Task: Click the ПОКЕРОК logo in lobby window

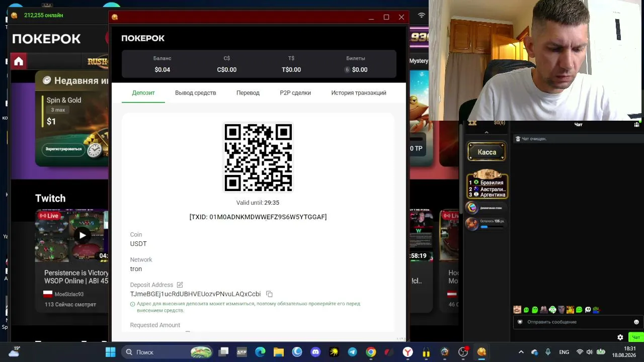Action: coord(46,39)
